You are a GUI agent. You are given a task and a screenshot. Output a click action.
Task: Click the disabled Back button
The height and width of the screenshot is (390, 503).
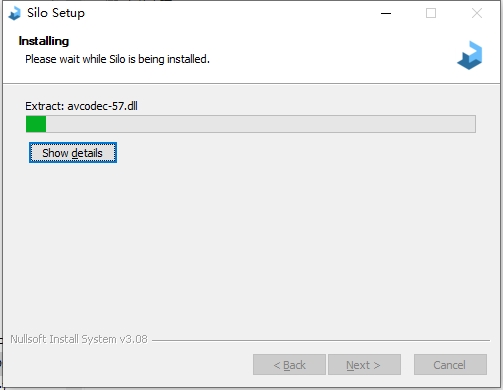(289, 365)
